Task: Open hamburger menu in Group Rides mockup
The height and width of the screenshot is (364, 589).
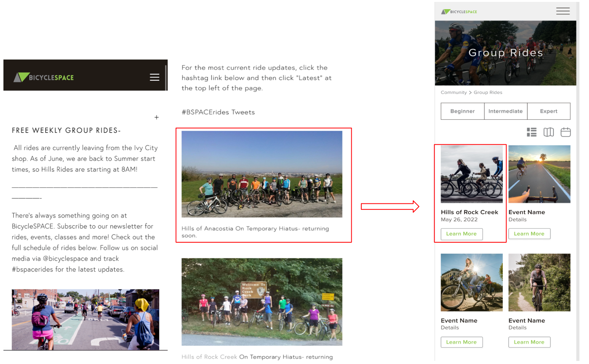Action: pos(563,11)
